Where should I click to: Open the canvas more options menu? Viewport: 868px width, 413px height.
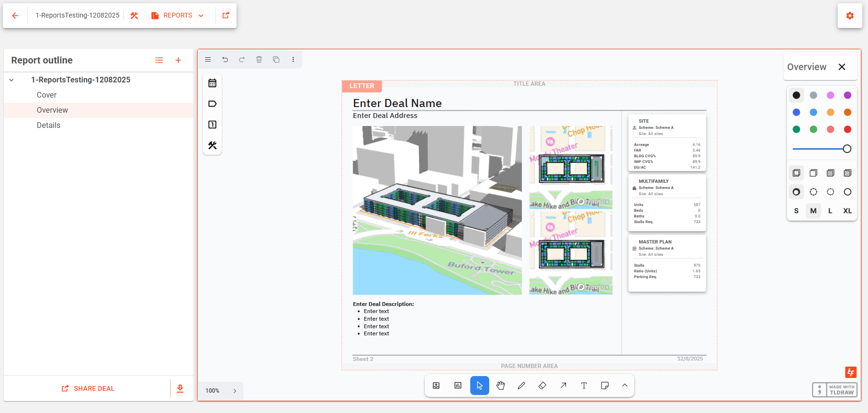(293, 60)
